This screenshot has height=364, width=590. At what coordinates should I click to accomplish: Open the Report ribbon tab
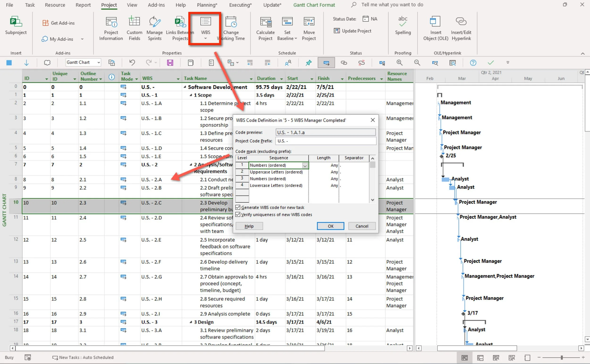83,5
